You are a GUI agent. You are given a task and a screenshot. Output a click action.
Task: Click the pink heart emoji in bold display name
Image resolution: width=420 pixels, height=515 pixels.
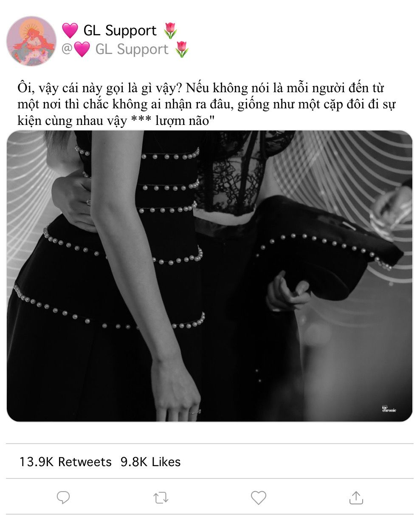(x=70, y=31)
